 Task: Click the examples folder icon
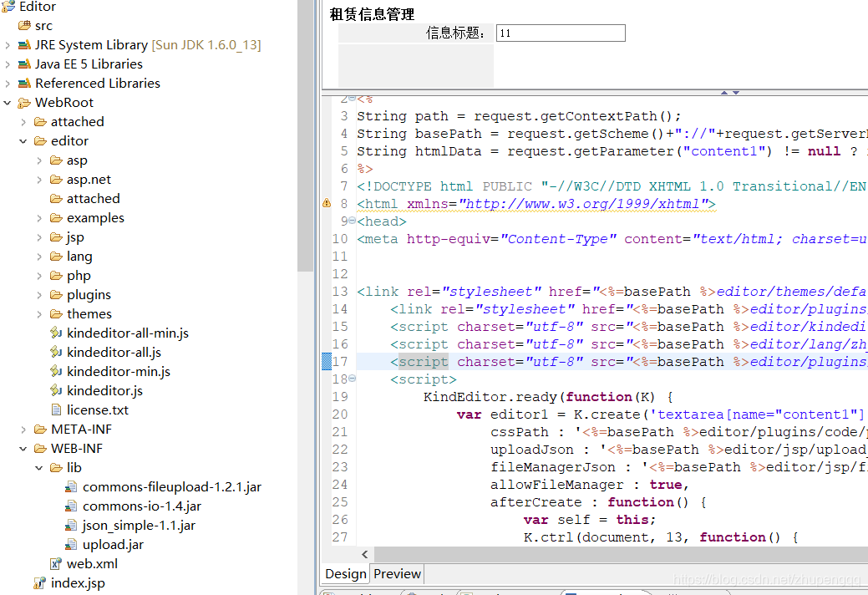point(56,217)
